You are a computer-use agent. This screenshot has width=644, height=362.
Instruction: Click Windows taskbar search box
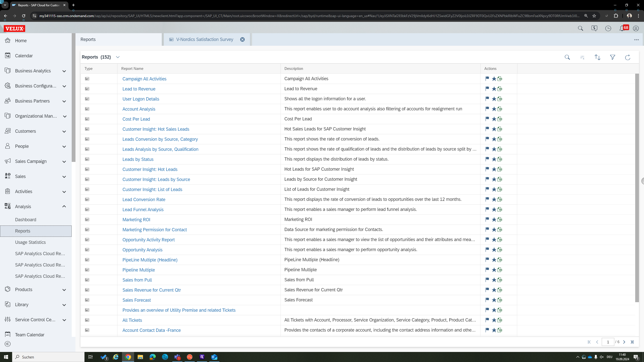[48, 357]
